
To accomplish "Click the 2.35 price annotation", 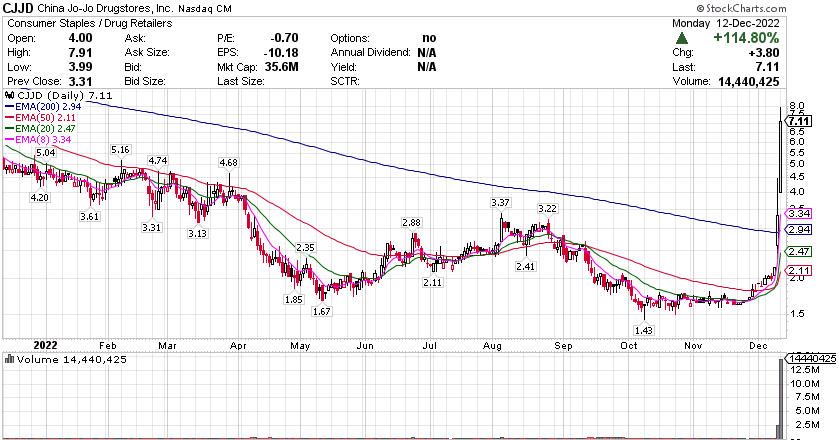I will coord(305,248).
